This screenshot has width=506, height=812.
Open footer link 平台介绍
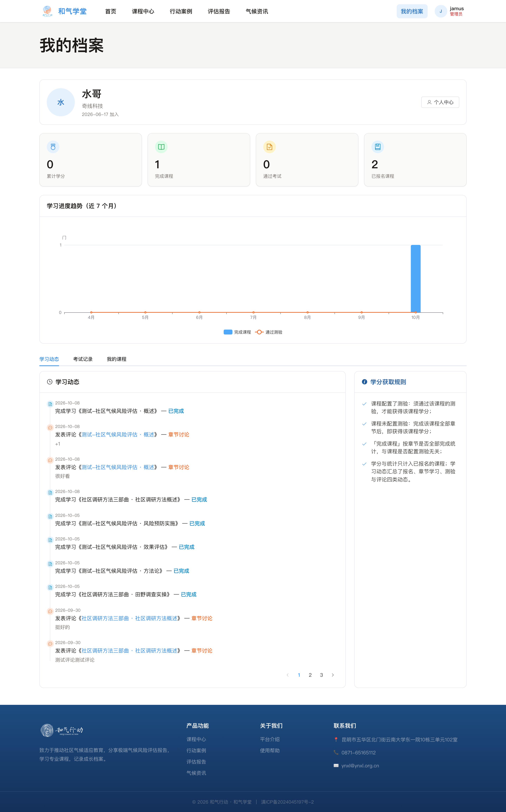270,739
